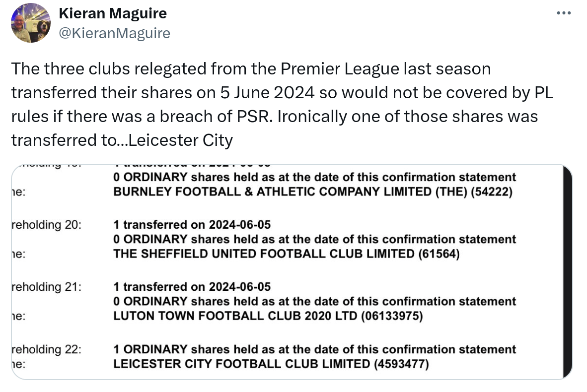587x392 pixels.
Task: Open the three-dot more options menu
Action: tap(564, 13)
